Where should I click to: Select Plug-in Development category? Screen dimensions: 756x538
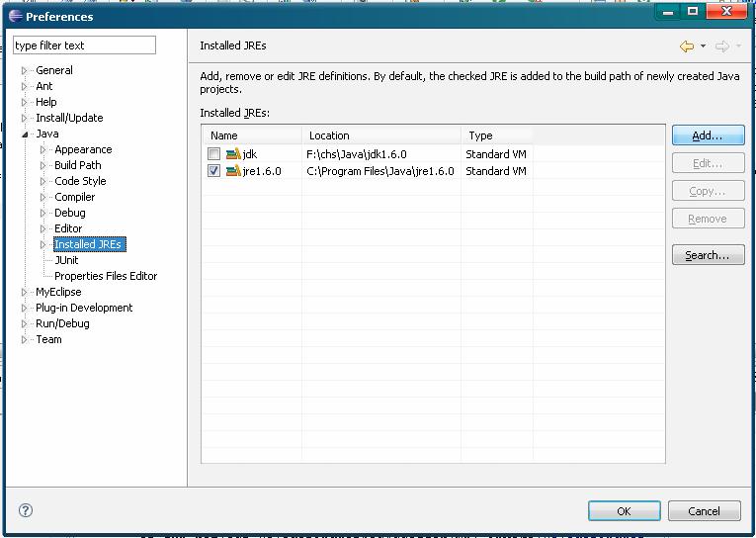tap(84, 308)
